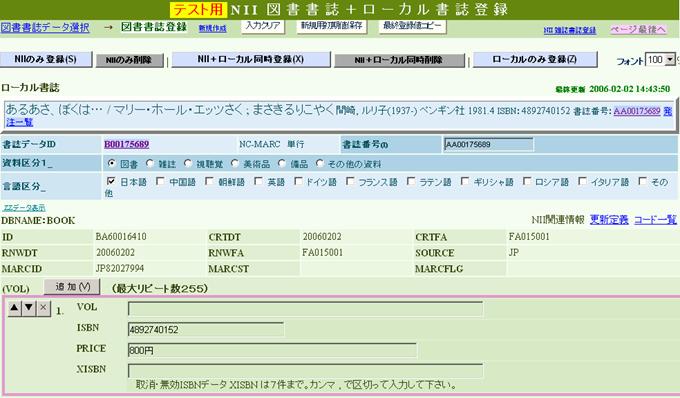Viewport: 680px width, 398px height.
Task: Move VOL entry 1 up with the arrow
Action: (14, 308)
